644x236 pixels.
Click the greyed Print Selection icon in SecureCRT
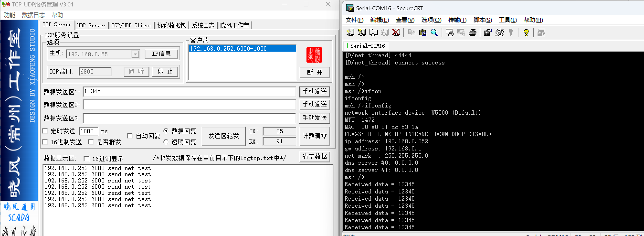click(x=461, y=32)
